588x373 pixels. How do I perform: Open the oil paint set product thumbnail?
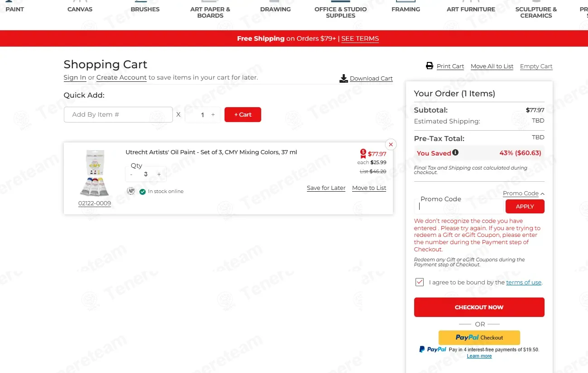[95, 173]
